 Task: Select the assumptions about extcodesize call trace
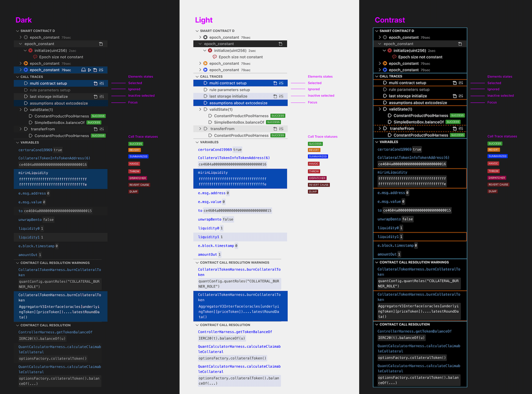59,103
